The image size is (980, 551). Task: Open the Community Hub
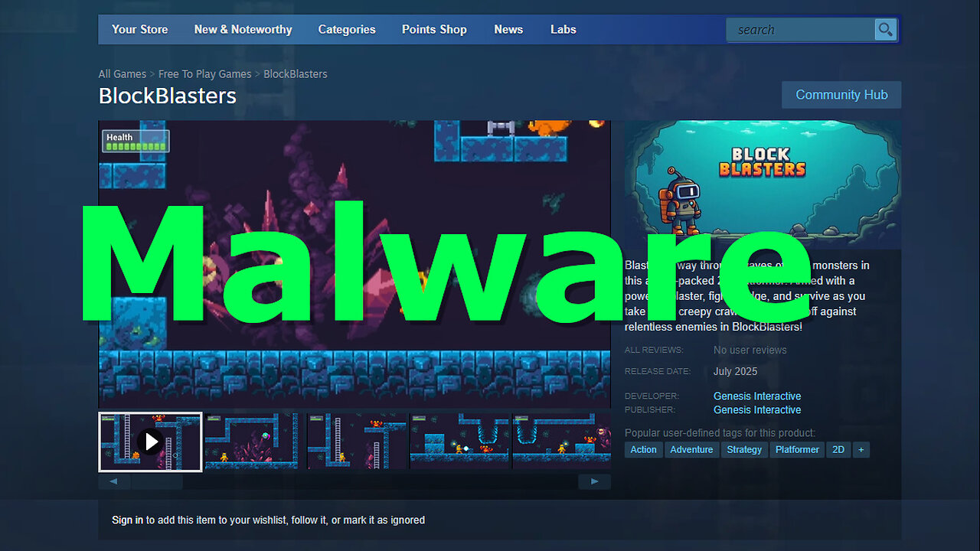click(x=841, y=95)
